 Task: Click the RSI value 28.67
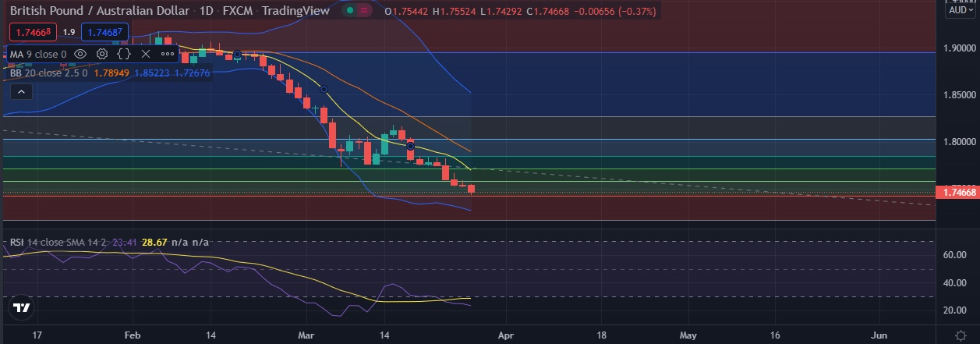[x=154, y=243]
